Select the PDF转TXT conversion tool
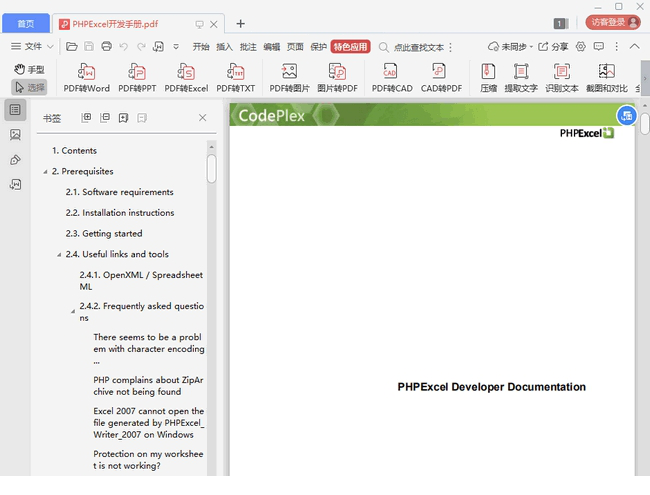 tap(235, 78)
